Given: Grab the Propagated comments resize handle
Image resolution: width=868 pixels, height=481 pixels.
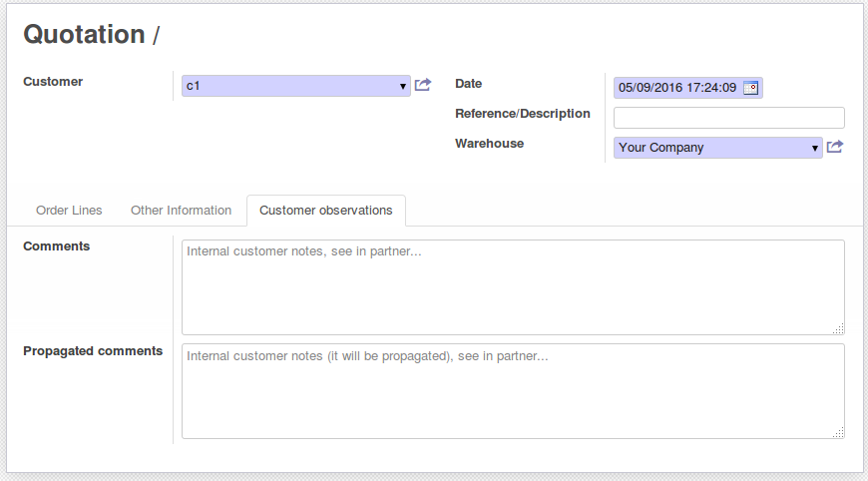Looking at the screenshot, I should (838, 432).
